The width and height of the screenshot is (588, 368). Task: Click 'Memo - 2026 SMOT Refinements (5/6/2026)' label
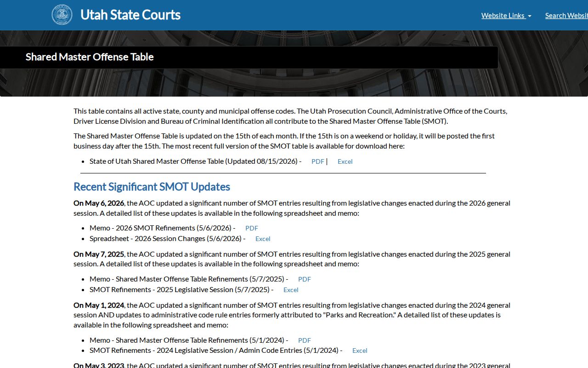point(160,228)
